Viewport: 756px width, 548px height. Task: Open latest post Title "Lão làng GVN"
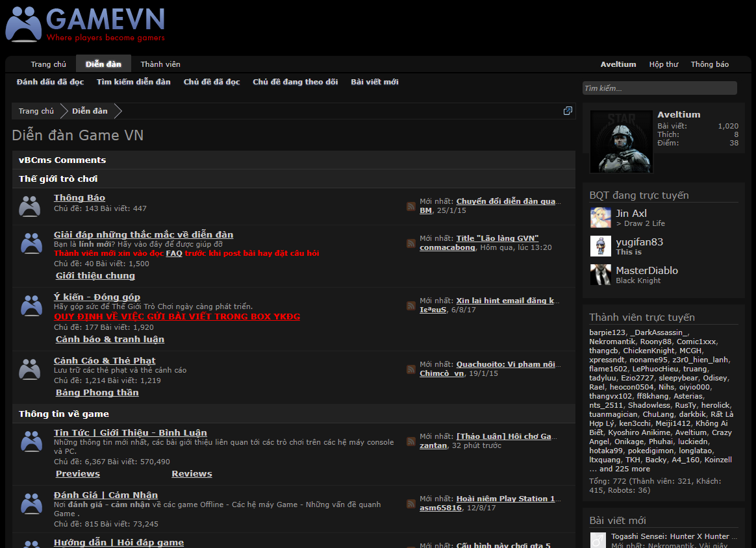pos(498,238)
